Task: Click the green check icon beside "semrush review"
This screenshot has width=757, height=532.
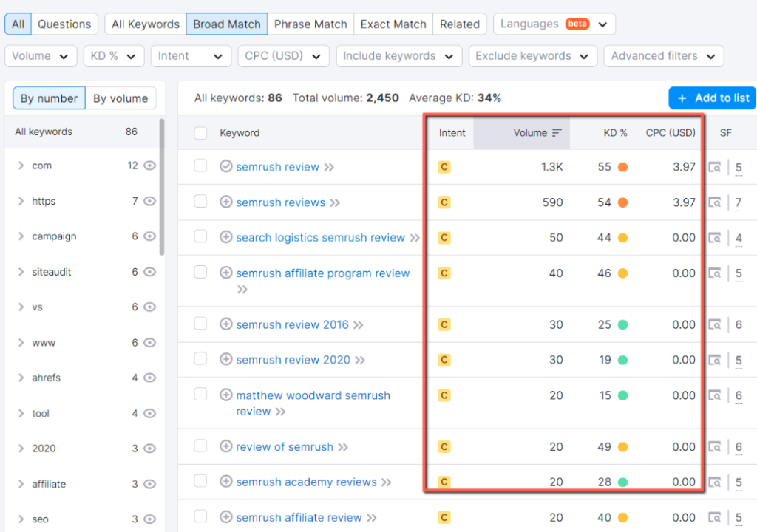Action: point(226,167)
